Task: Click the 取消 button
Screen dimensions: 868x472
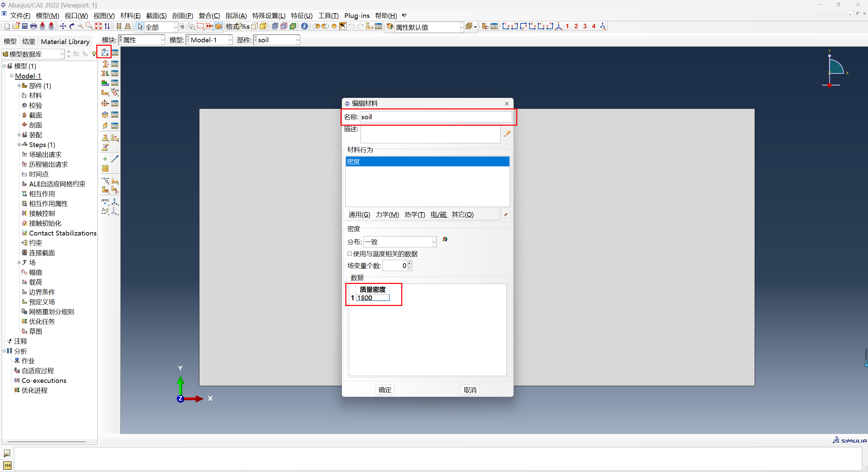Action: tap(470, 390)
